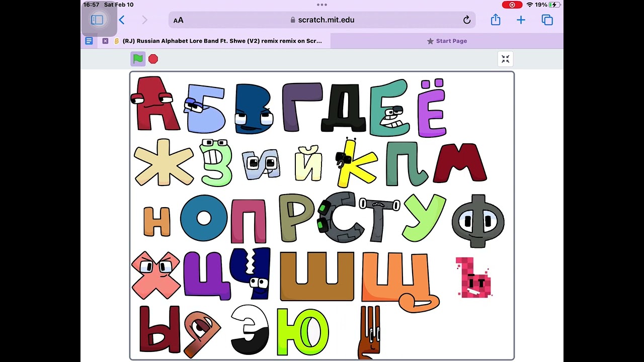Tap the scratch.mit.edu address bar

point(322,20)
